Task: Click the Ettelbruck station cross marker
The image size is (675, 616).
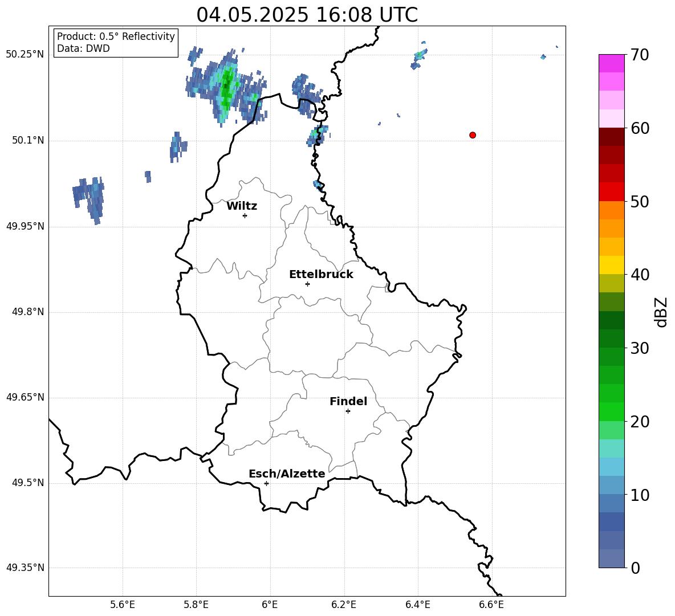Action: pyautogui.click(x=307, y=284)
